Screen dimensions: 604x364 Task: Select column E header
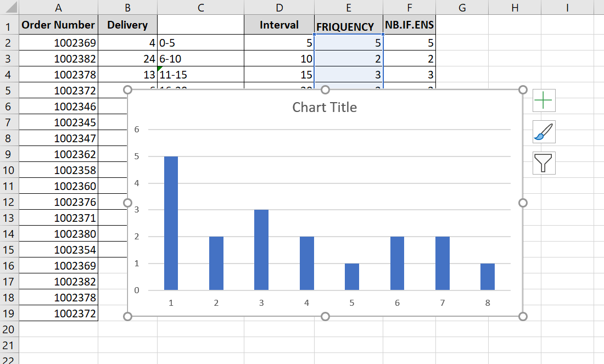pyautogui.click(x=349, y=7)
